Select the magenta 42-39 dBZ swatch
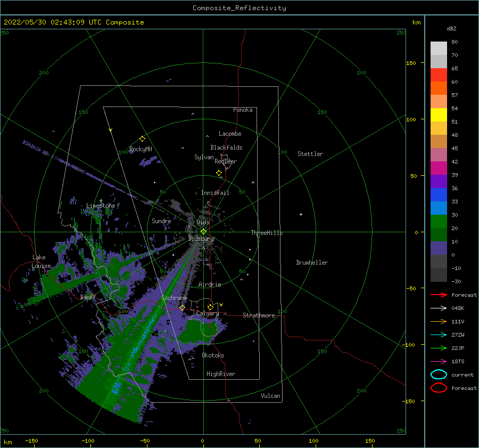 (x=439, y=168)
